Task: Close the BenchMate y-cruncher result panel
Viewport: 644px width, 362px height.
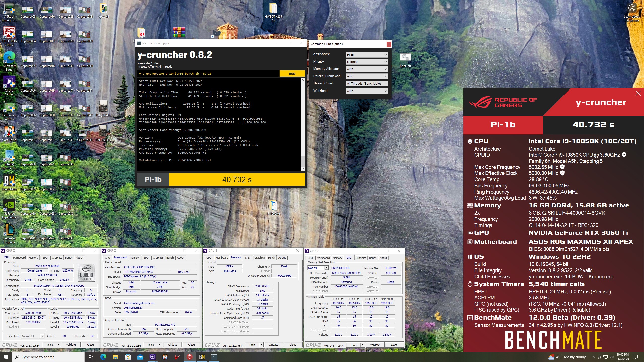Action: pyautogui.click(x=638, y=93)
